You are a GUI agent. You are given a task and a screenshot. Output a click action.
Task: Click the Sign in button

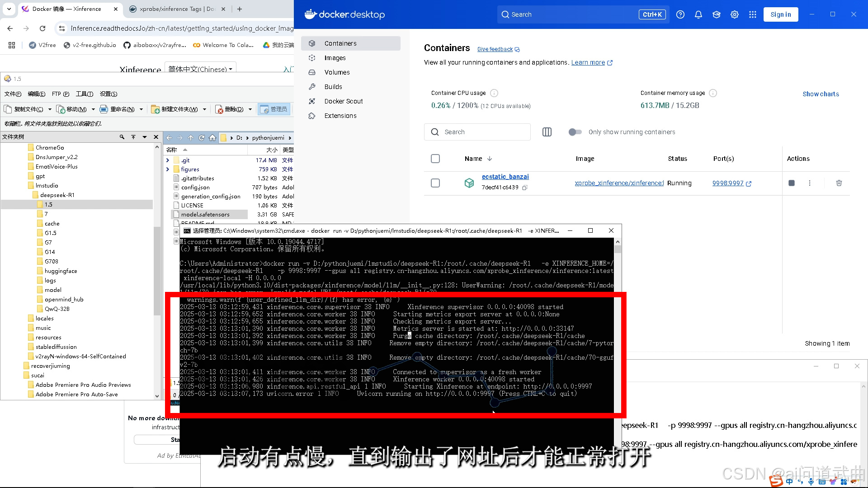(781, 14)
